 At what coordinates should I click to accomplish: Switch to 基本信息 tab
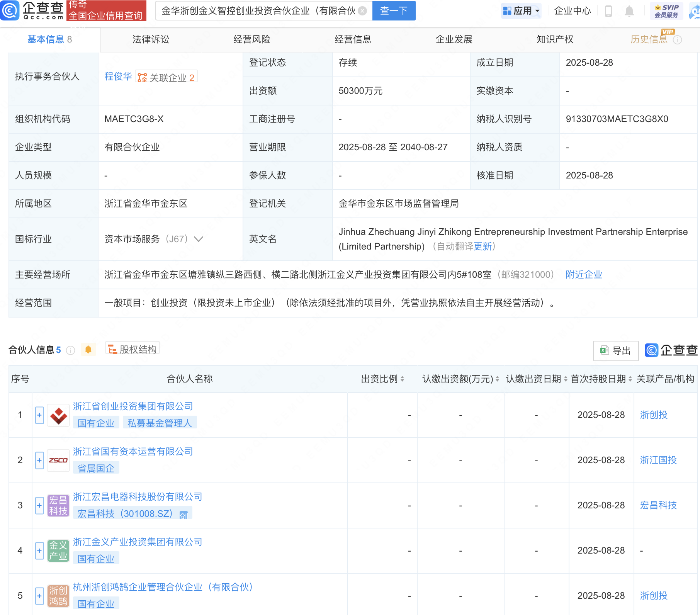[50, 39]
